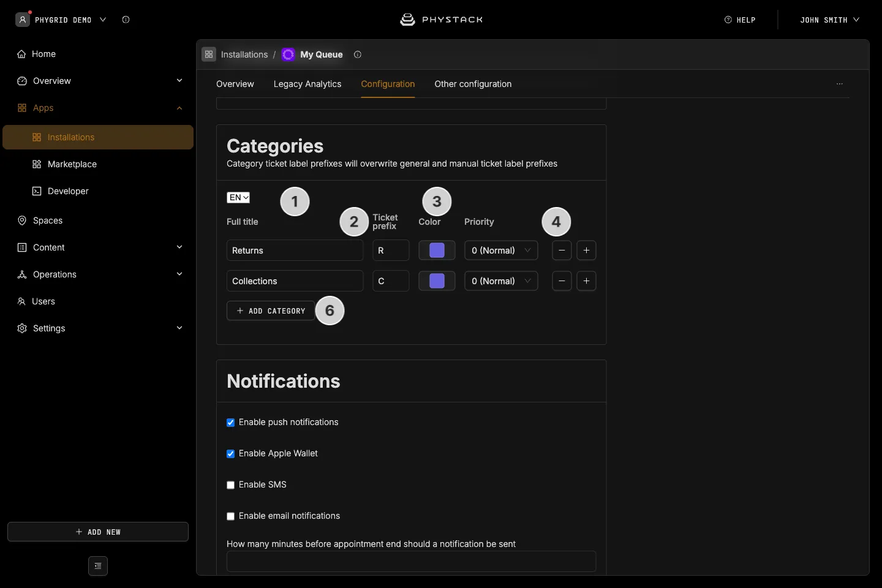
Task: Add category after Returns with plus button
Action: click(x=586, y=251)
